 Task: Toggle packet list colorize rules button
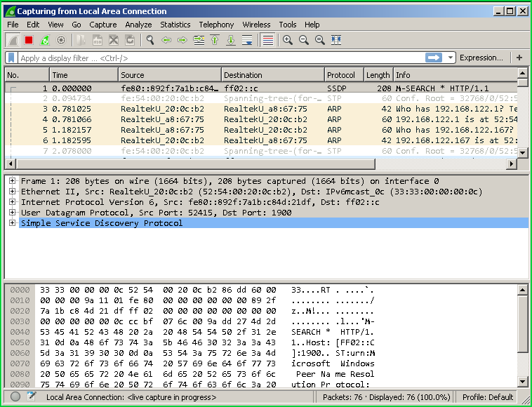click(x=267, y=41)
